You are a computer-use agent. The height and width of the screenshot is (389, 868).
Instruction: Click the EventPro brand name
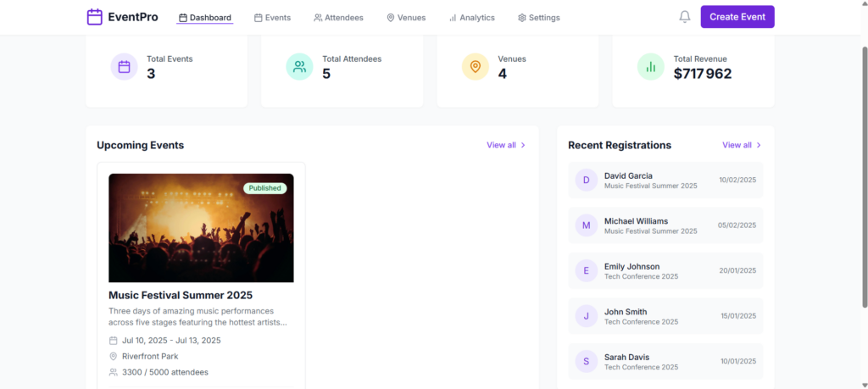(133, 17)
